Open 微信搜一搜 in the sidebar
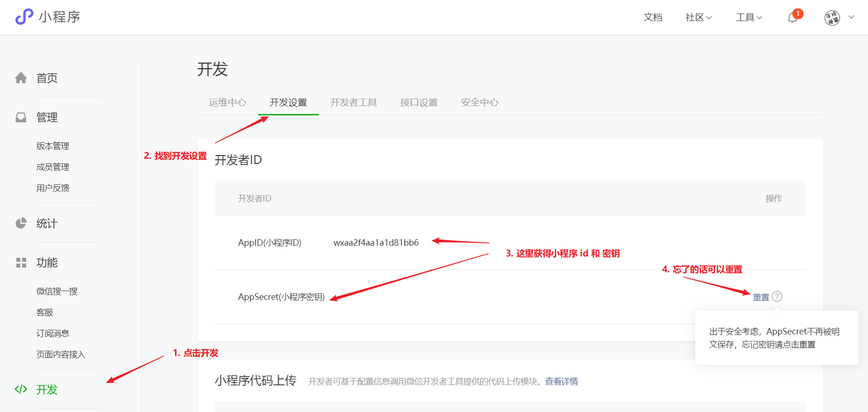 57,291
